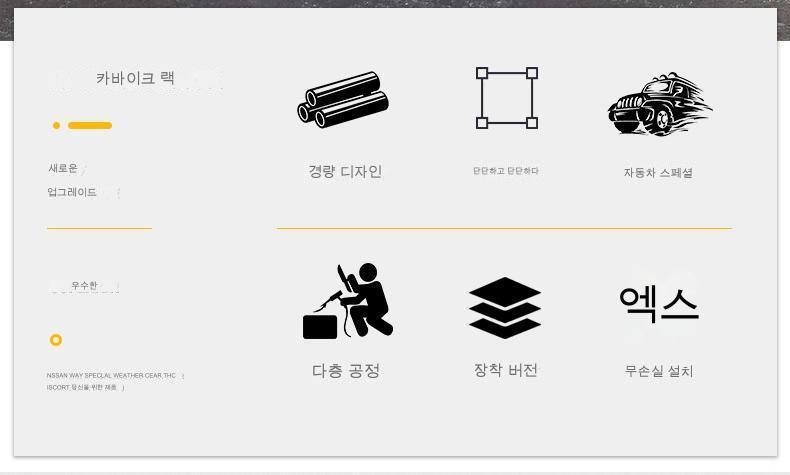Click the large 엑스 symbol
Image resolution: width=790 pixels, height=475 pixels.
[659, 304]
